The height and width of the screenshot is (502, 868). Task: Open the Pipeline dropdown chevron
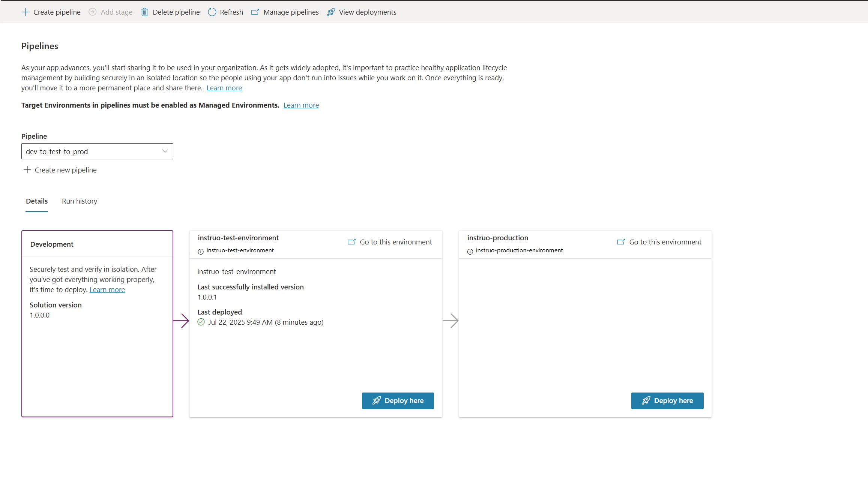165,151
